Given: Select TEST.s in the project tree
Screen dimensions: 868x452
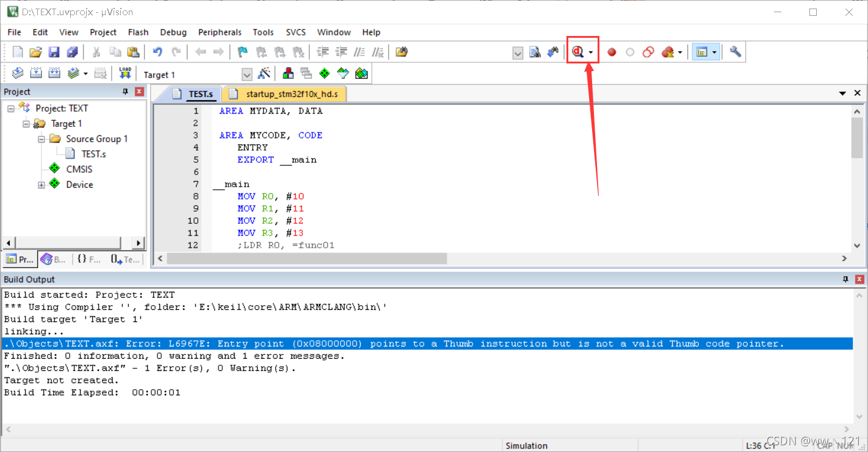Looking at the screenshot, I should coord(93,154).
